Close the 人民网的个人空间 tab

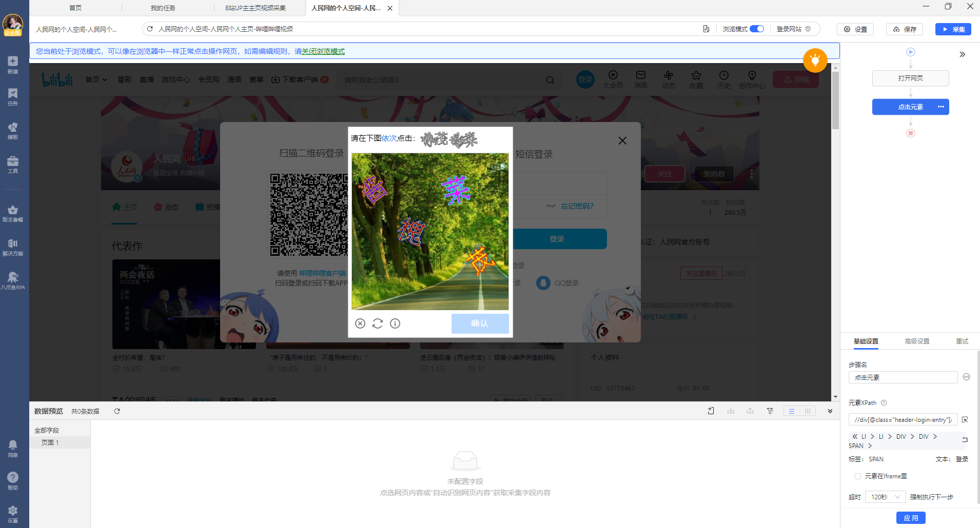390,8
